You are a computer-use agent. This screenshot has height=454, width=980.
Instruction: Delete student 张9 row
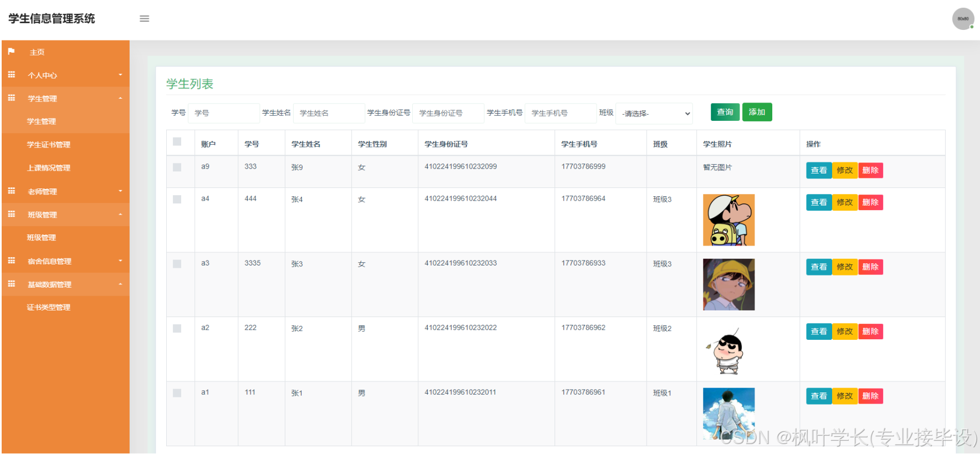870,170
